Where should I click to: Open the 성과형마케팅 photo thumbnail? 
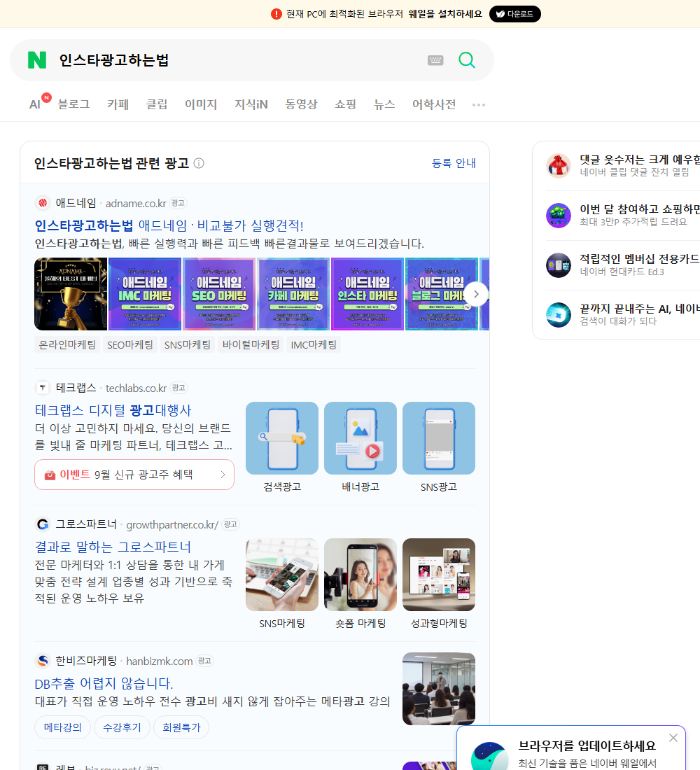click(x=439, y=575)
